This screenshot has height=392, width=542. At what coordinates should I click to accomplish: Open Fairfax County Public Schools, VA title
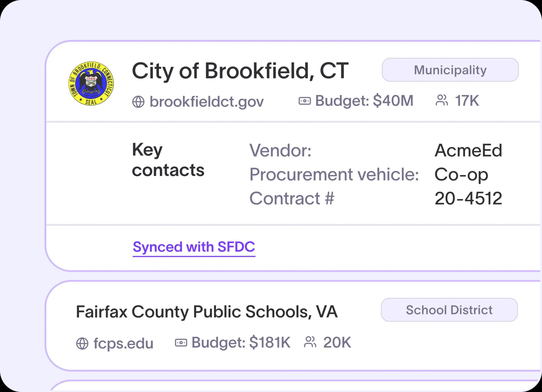point(207,312)
